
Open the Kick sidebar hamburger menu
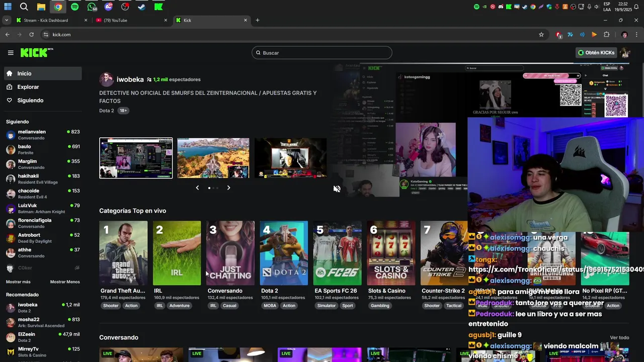[x=11, y=53]
